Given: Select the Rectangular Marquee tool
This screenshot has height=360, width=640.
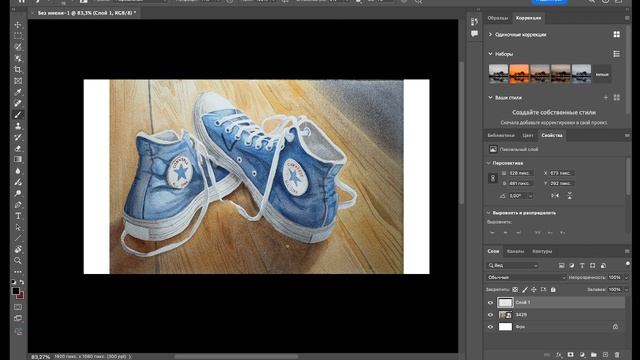Looking at the screenshot, I should [18, 36].
